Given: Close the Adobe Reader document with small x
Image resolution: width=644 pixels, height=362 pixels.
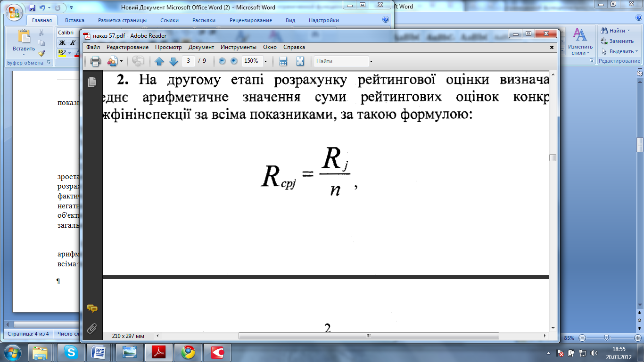Looking at the screenshot, I should [552, 47].
